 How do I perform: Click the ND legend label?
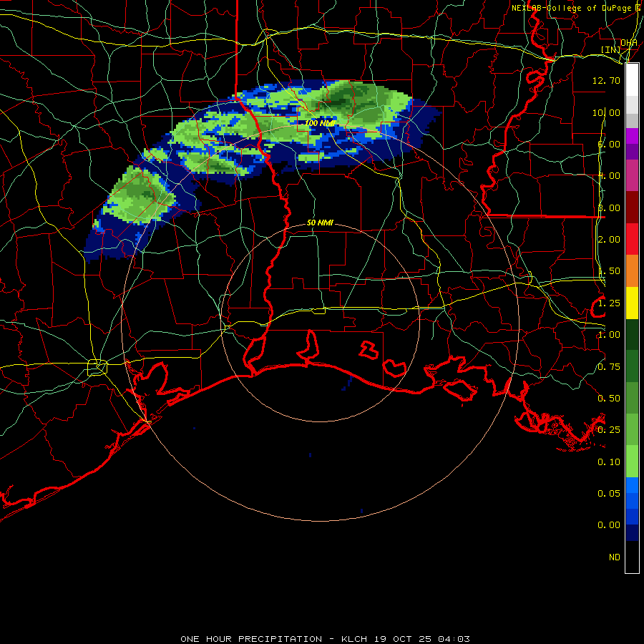click(615, 557)
